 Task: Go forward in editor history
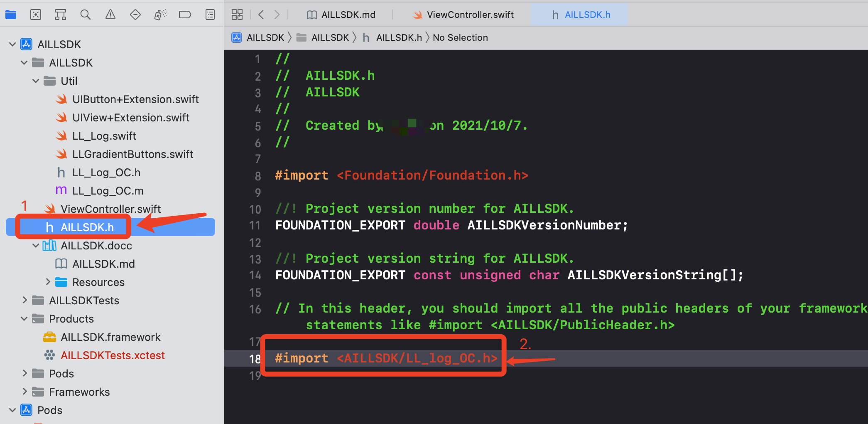pos(277,15)
